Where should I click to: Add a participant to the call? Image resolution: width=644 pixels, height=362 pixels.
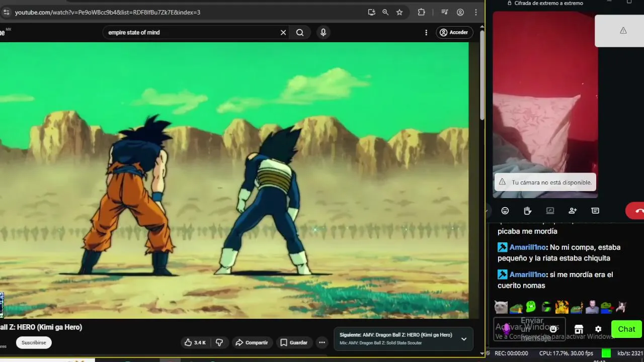pos(573,211)
